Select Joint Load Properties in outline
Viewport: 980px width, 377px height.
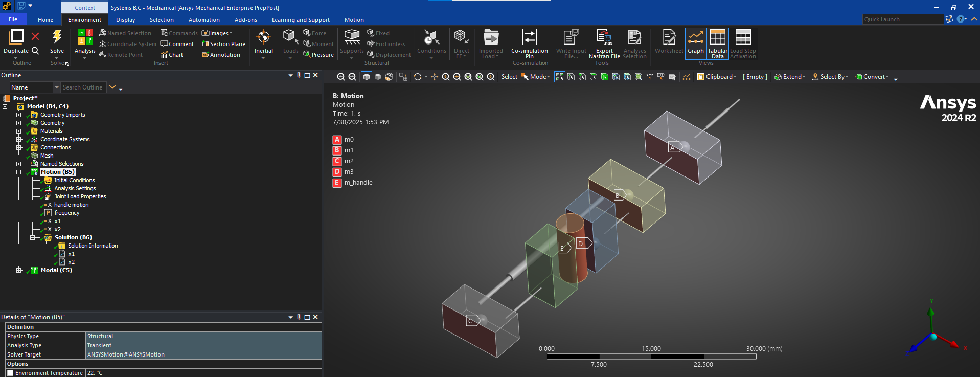(80, 196)
